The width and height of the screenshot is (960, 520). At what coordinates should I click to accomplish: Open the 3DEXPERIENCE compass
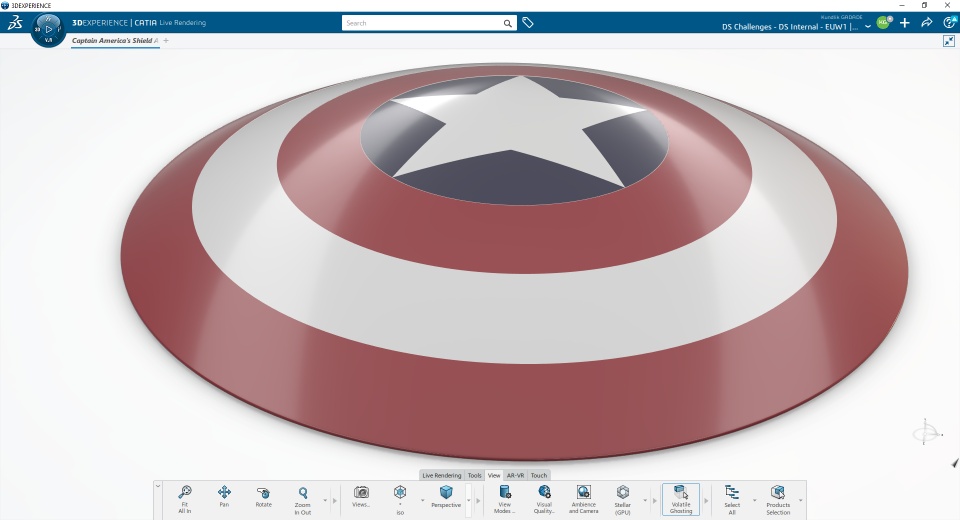[48, 29]
